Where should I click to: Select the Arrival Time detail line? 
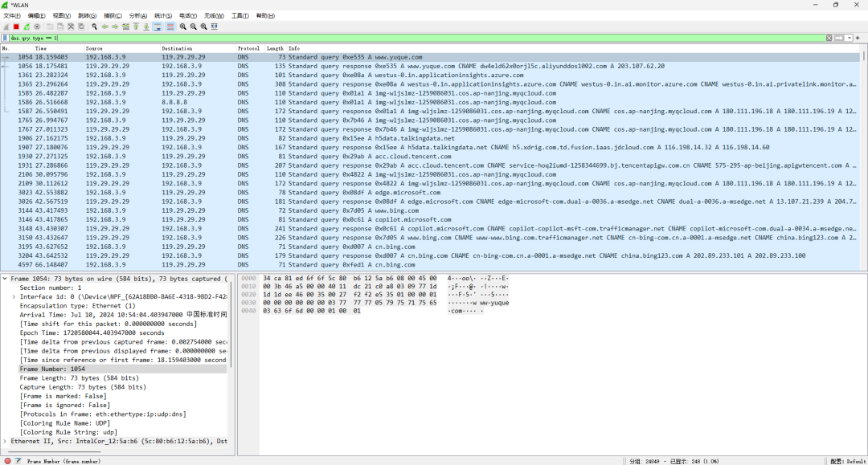coord(123,315)
